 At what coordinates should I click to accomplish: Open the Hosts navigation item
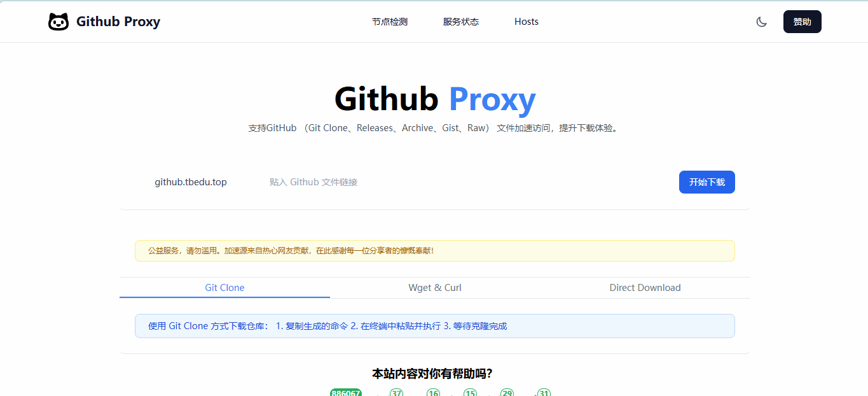[527, 22]
